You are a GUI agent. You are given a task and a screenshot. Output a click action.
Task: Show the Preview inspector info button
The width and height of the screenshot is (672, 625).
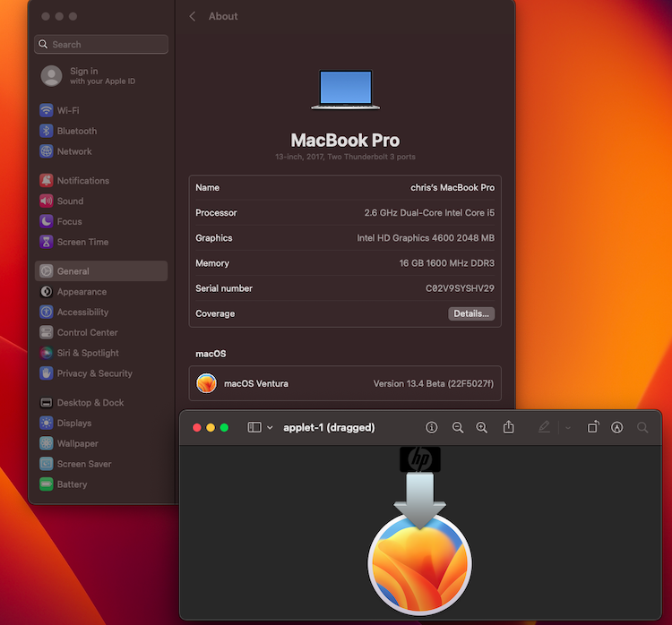(x=432, y=427)
